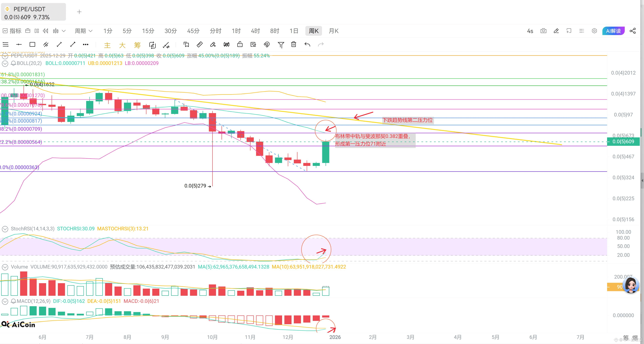Image resolution: width=644 pixels, height=344 pixels.
Task: Open the more drawing tools ellipsis
Action: pos(86,45)
